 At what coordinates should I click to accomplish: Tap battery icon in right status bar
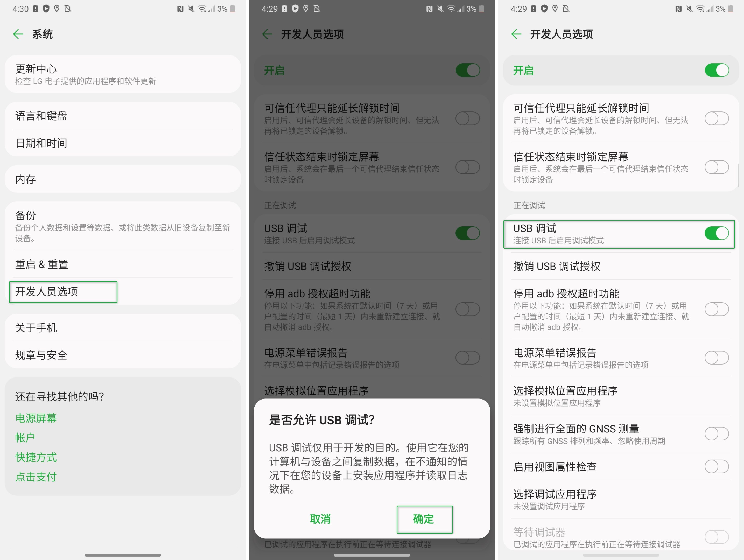click(731, 9)
